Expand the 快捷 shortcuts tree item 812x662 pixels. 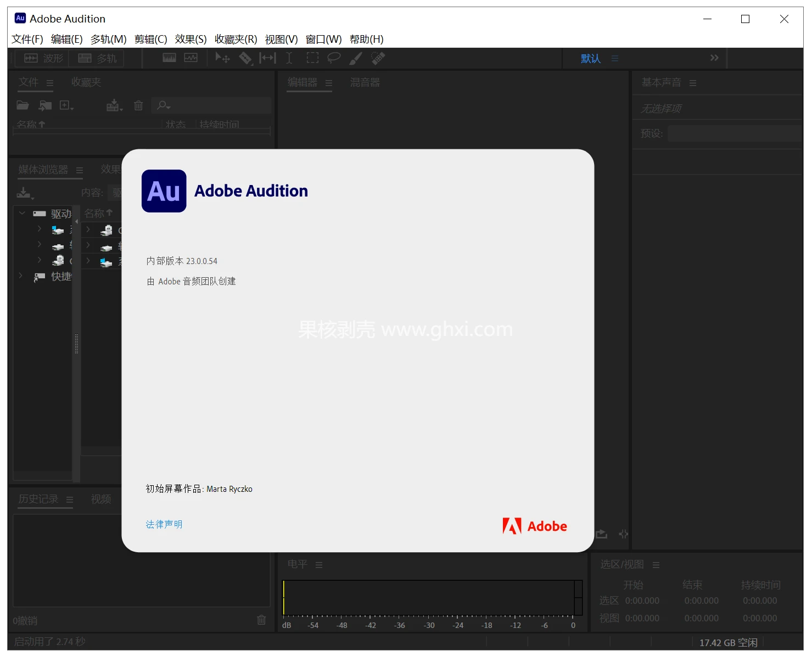[x=21, y=276]
